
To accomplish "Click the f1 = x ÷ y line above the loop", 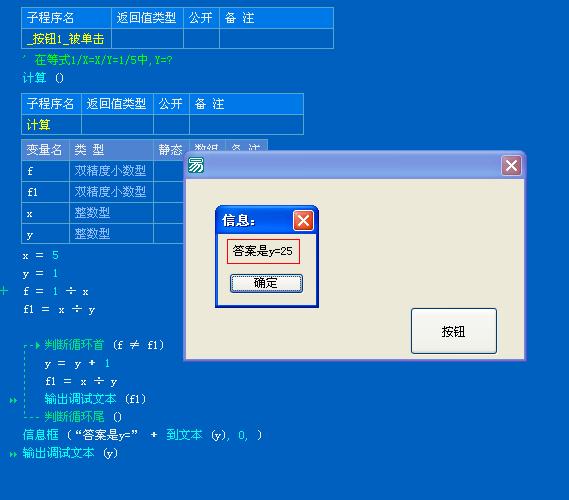I will 59,309.
